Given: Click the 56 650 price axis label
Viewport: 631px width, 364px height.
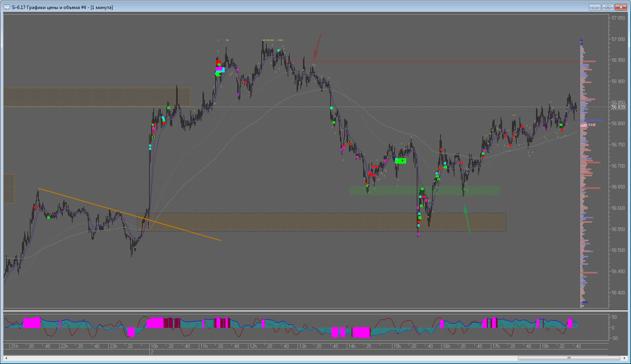Looking at the screenshot, I should click(618, 187).
